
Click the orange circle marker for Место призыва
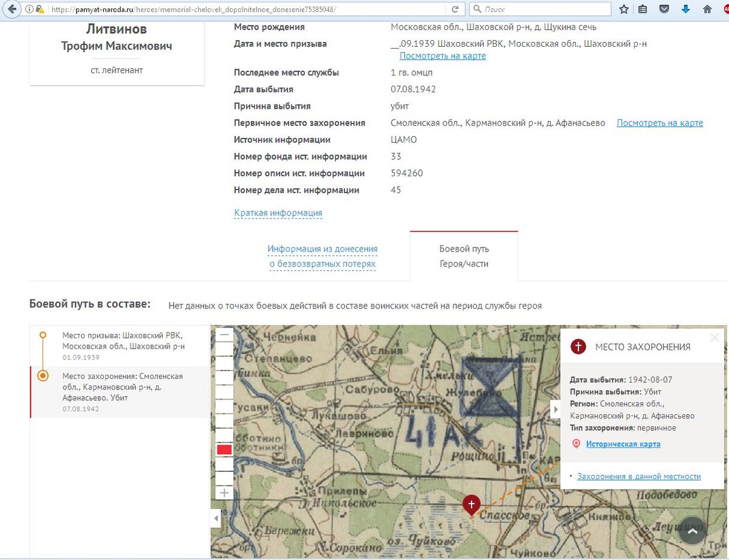tap(43, 335)
